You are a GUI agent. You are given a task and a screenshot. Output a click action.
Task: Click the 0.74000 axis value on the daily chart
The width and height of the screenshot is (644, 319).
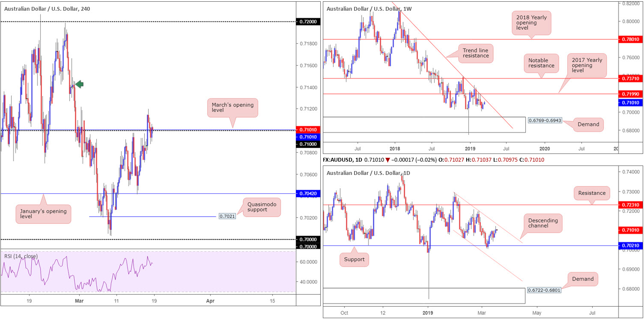[x=630, y=172]
